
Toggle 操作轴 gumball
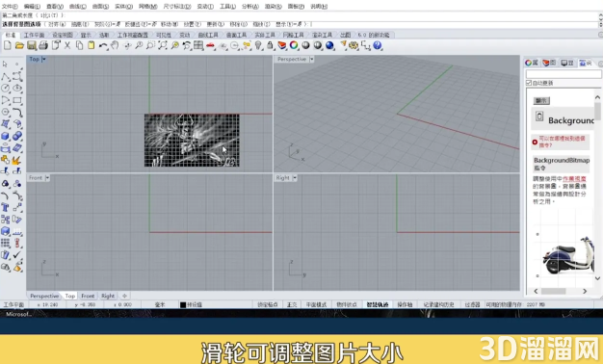405,304
